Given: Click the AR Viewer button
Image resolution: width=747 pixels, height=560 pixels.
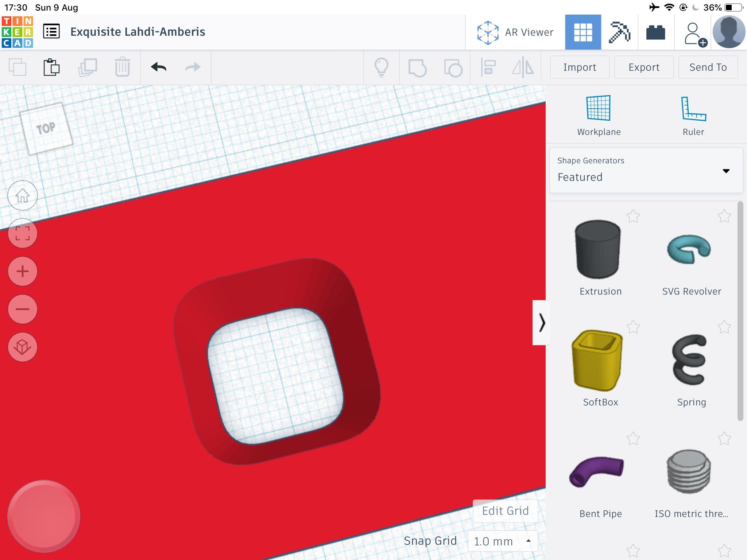Looking at the screenshot, I should 517,32.
